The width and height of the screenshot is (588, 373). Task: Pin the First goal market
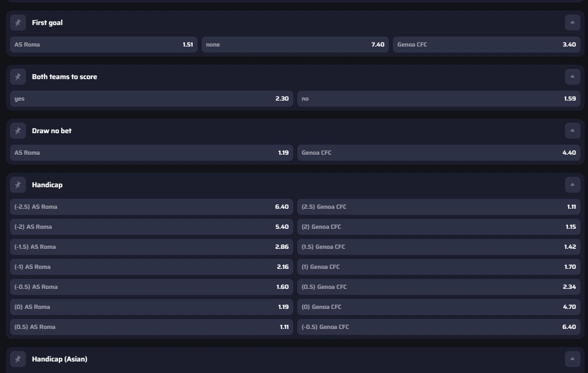click(18, 23)
